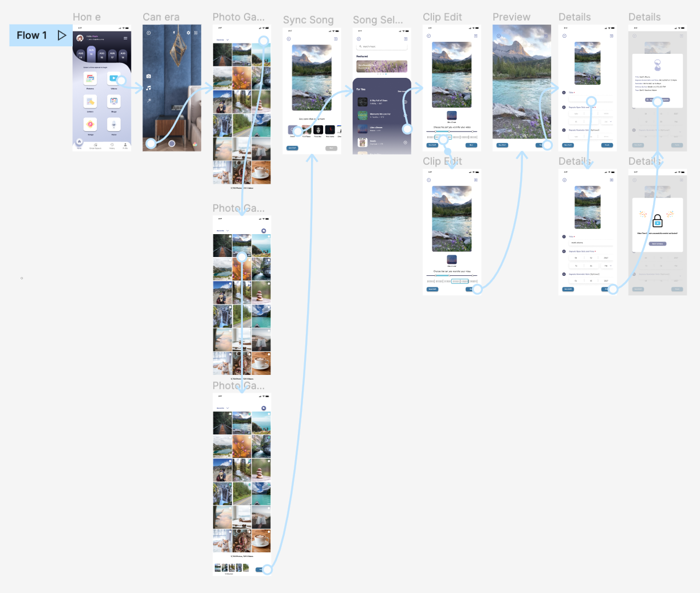The width and height of the screenshot is (700, 593).
Task: Tap the Letters icon on Home frame
Action: click(x=90, y=101)
